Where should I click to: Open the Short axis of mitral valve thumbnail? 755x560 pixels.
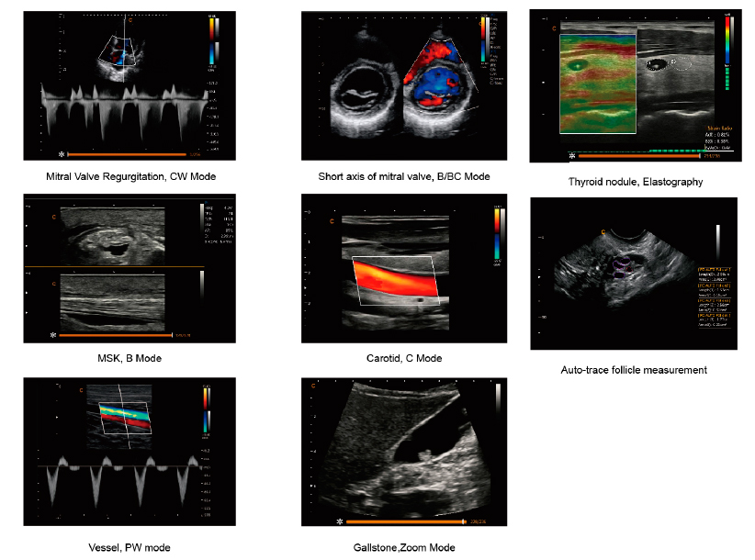(404, 86)
